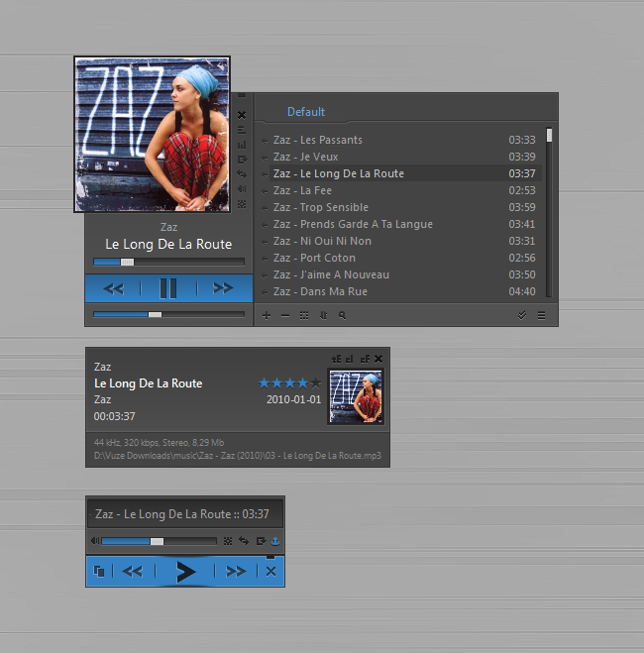Open search with the magnifier icon in the playlist toolbar

pos(342,315)
